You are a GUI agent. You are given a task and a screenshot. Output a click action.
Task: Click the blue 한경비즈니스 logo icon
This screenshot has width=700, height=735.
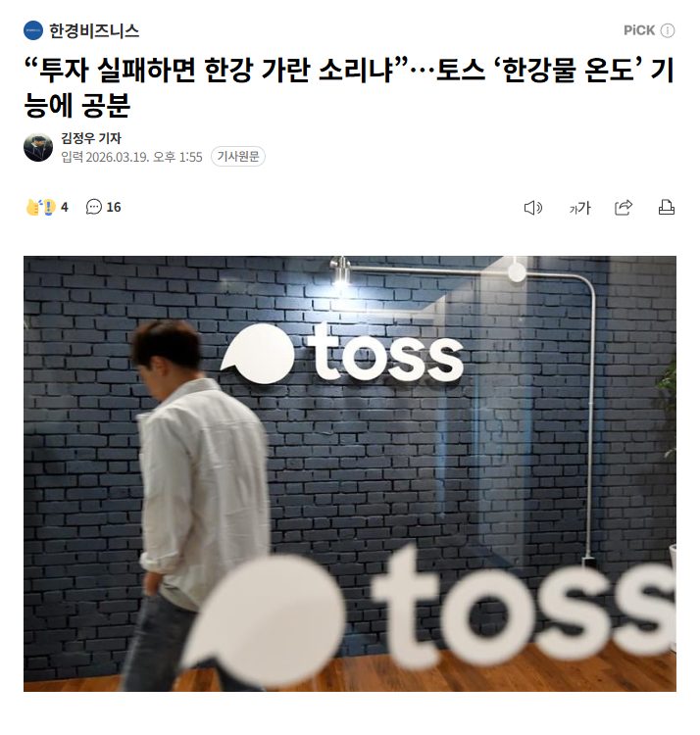33,30
